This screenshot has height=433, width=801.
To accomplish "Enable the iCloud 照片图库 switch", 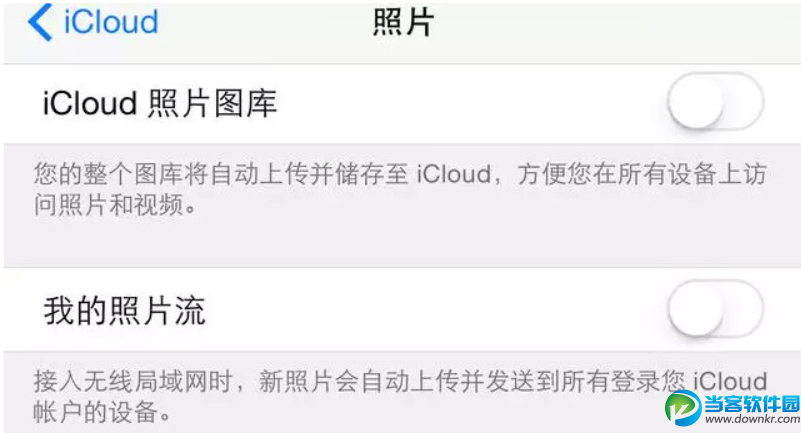I will (715, 103).
